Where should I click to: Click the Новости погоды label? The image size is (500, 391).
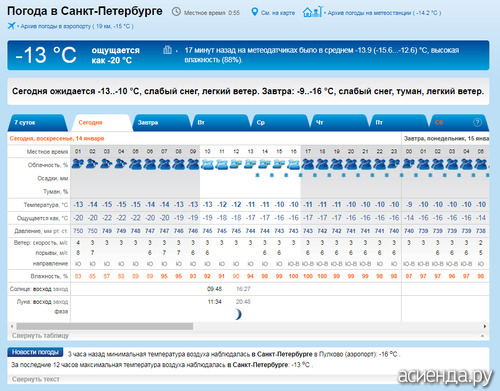pyautogui.click(x=35, y=352)
